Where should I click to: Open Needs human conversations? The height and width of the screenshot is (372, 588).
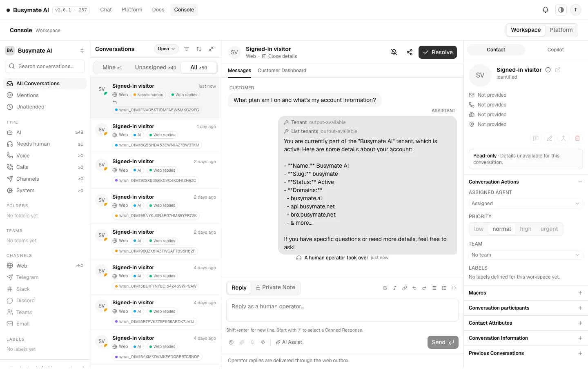[45, 144]
